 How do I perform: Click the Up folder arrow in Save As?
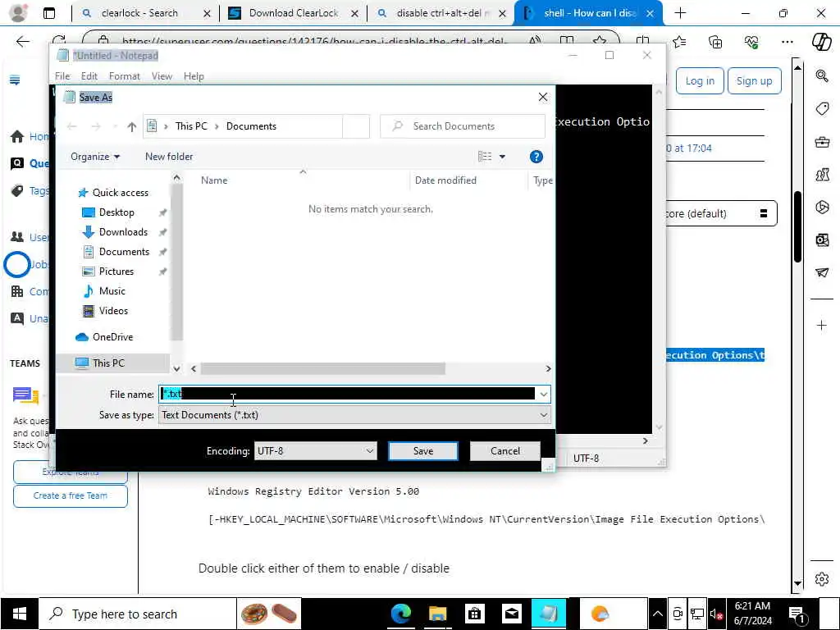[x=132, y=126]
